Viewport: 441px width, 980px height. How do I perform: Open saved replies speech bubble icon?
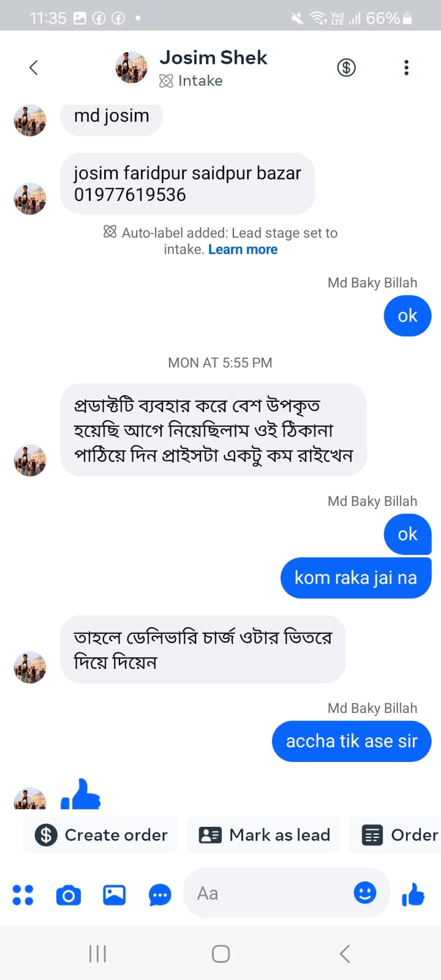160,895
